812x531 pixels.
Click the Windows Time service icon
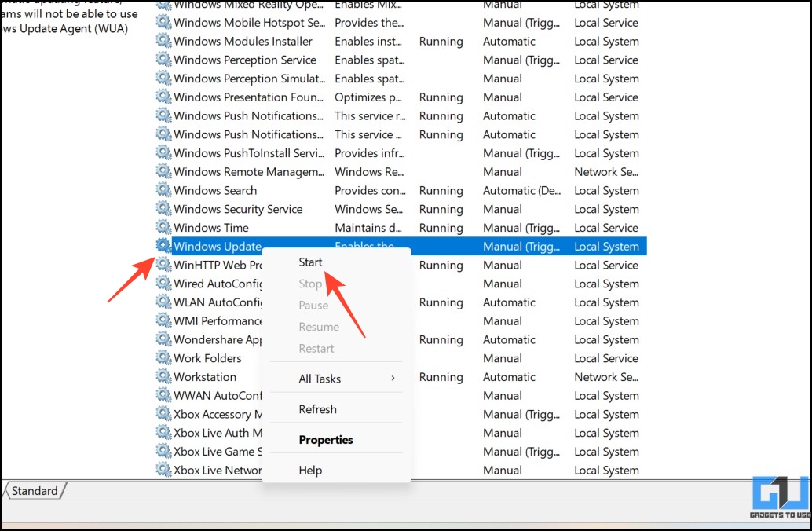[x=163, y=227]
